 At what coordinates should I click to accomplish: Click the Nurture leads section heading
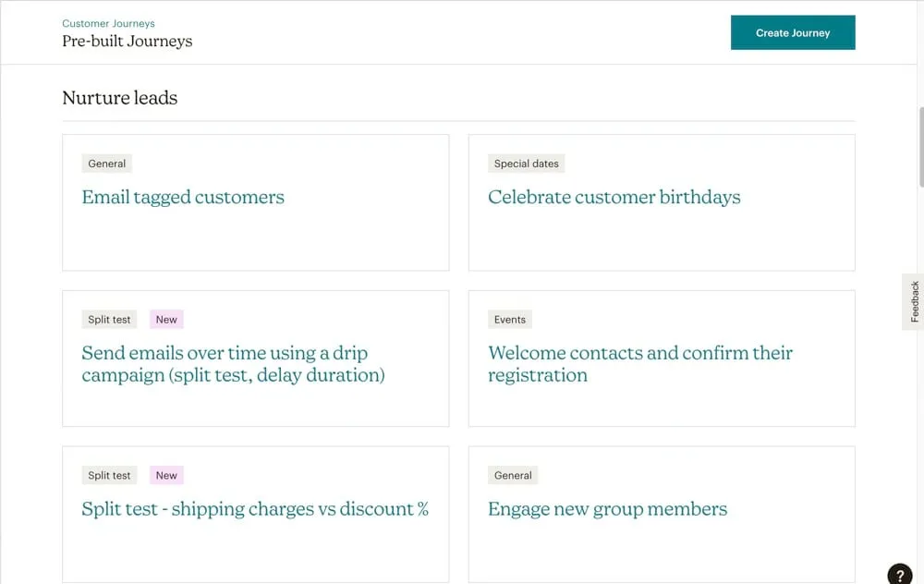[x=119, y=98]
